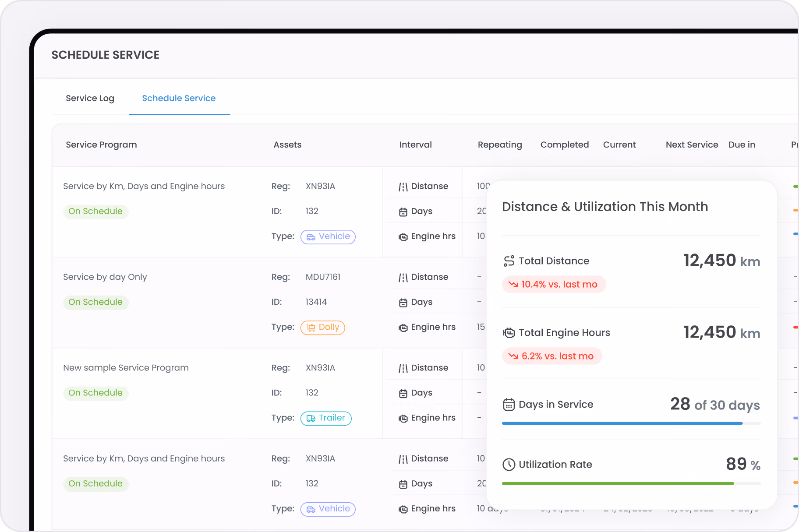Click the down-trend arrow in 6.2% badge

513,356
